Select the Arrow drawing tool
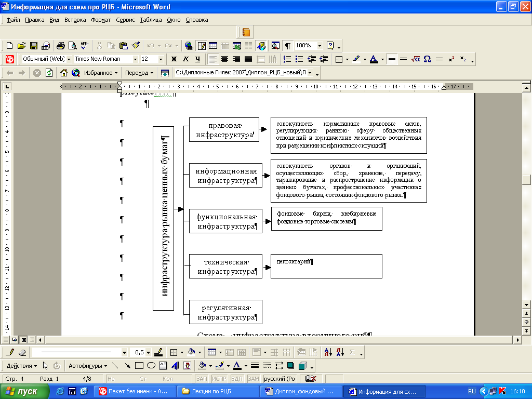The width and height of the screenshot is (532, 399). coord(127,365)
